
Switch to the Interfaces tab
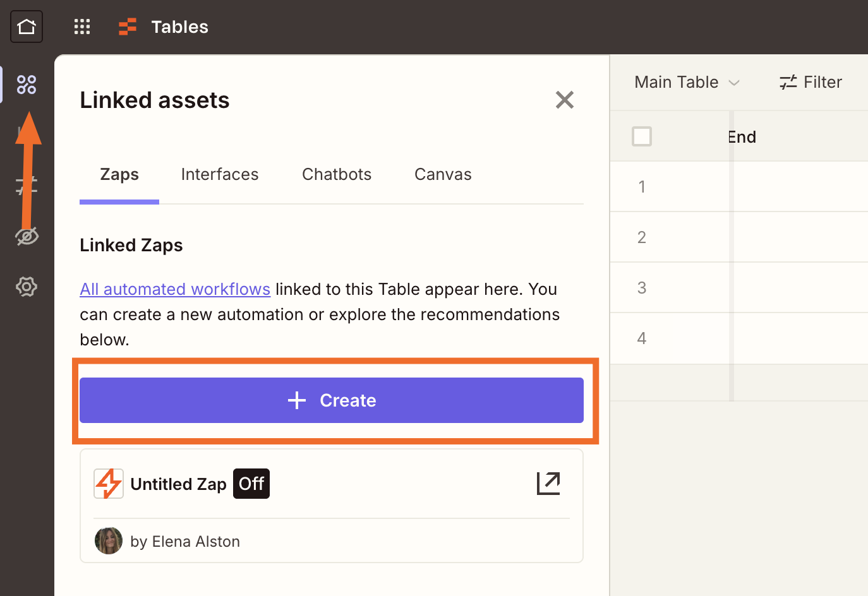[x=220, y=175]
